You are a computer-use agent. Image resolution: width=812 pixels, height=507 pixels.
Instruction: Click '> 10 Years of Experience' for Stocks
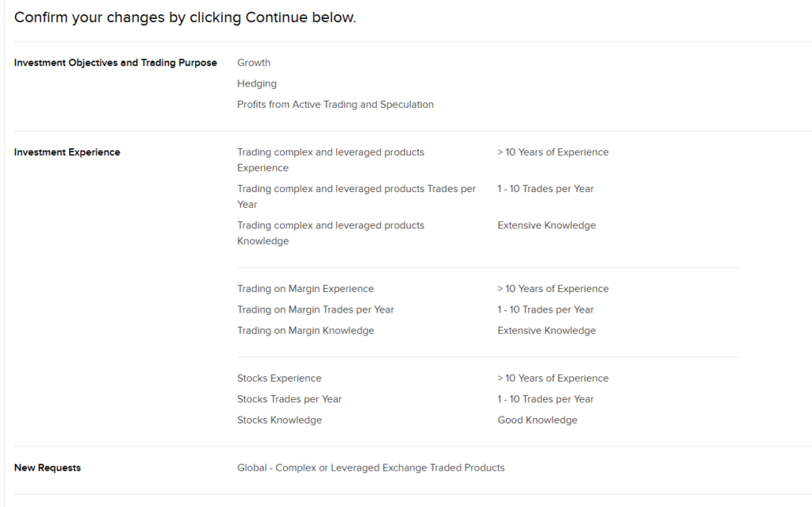(x=553, y=378)
